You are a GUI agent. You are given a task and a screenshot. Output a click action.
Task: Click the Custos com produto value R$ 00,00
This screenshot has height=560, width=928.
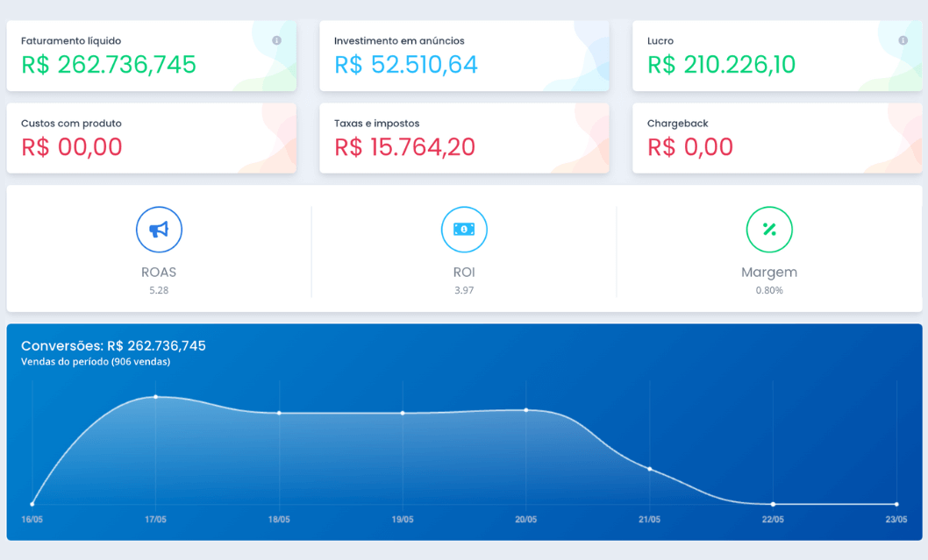point(72,146)
